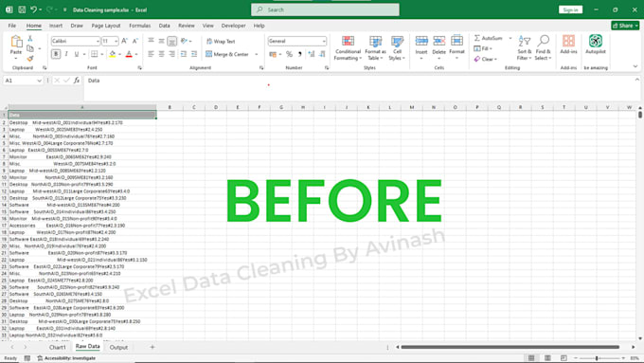Screen dimensions: 644x363
Task: Click Decrease Decimal icon
Action: pos(322,54)
